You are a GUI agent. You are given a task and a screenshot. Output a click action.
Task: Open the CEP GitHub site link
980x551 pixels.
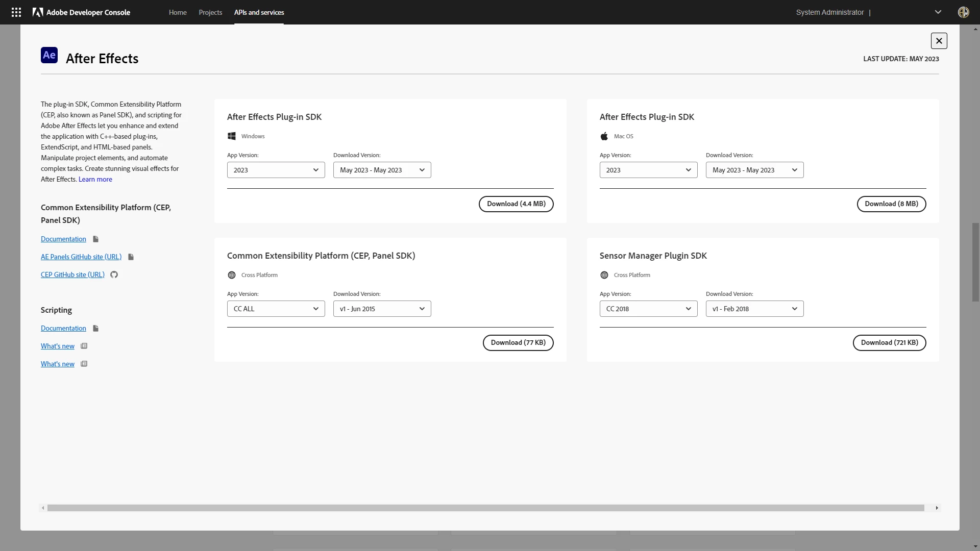pyautogui.click(x=72, y=274)
